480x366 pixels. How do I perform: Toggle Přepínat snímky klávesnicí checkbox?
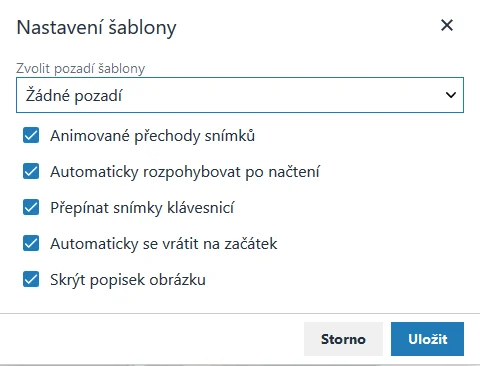coord(31,207)
